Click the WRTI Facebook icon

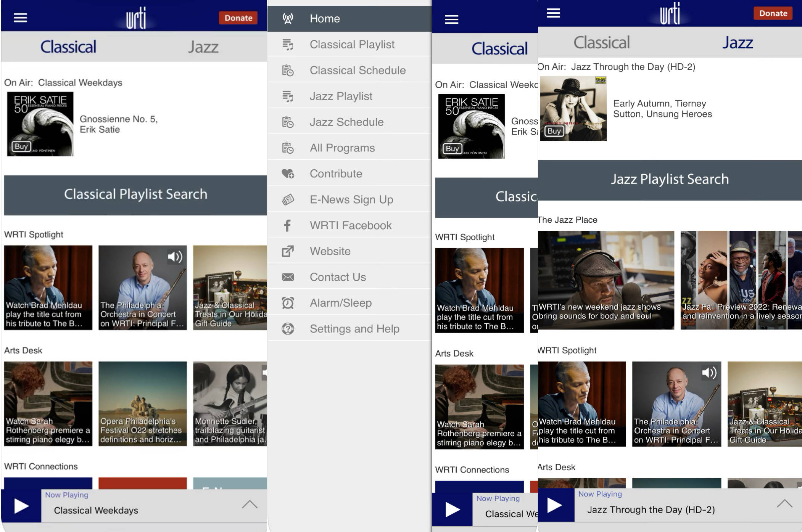(287, 225)
